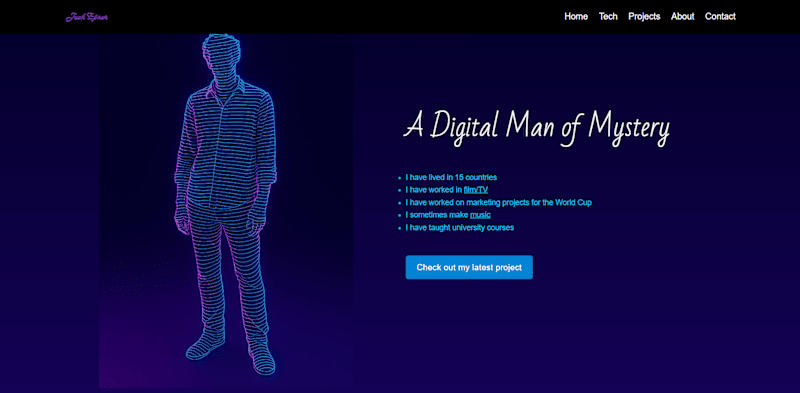Go to the Home page
The image size is (800, 393).
(576, 16)
